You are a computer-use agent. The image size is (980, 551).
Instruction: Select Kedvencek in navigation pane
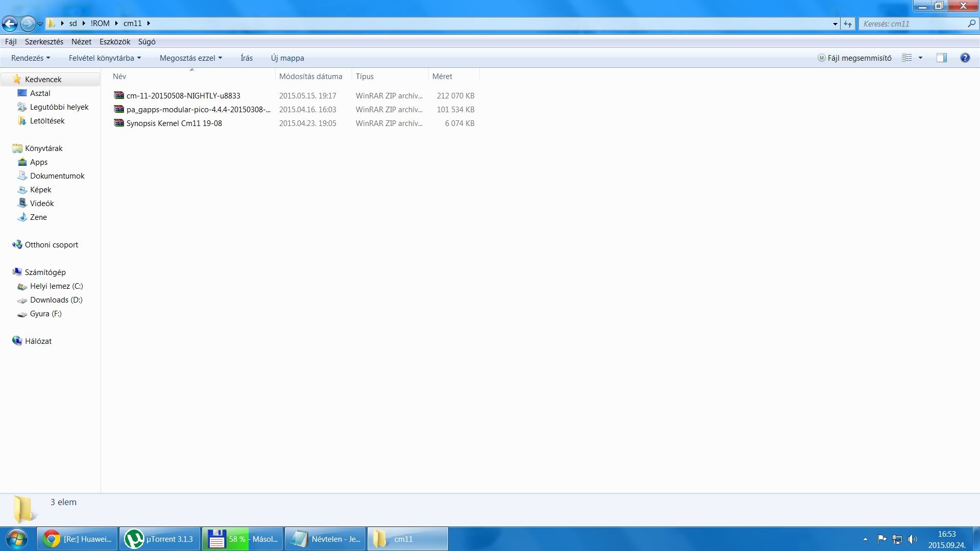(43, 80)
